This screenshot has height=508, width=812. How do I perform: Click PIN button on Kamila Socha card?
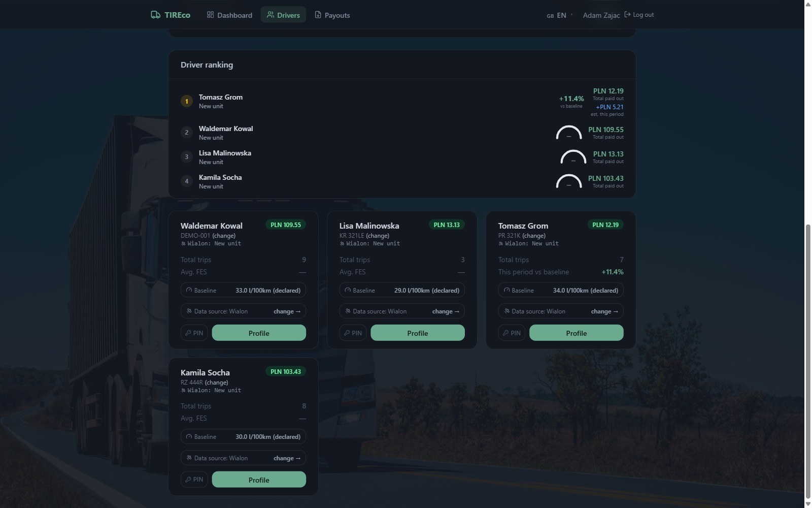(194, 480)
